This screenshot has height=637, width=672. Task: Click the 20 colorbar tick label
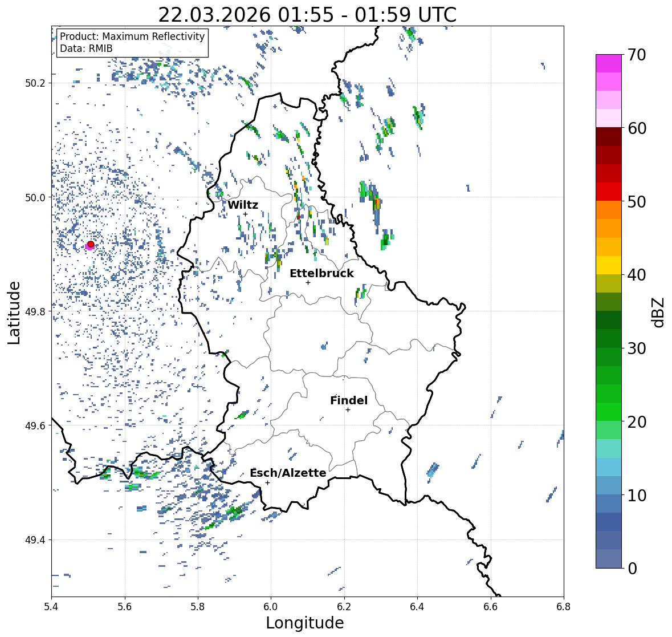(637, 422)
